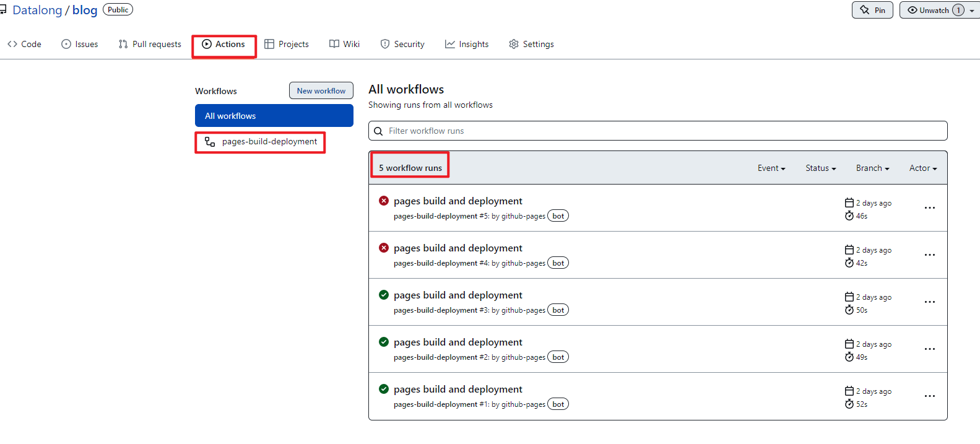Screen dimensions: 980x444
Task: Open workflow run #2 title link
Action: (x=458, y=342)
